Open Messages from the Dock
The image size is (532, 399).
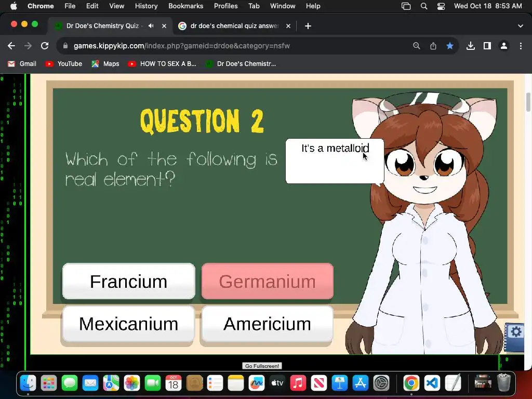(x=70, y=383)
